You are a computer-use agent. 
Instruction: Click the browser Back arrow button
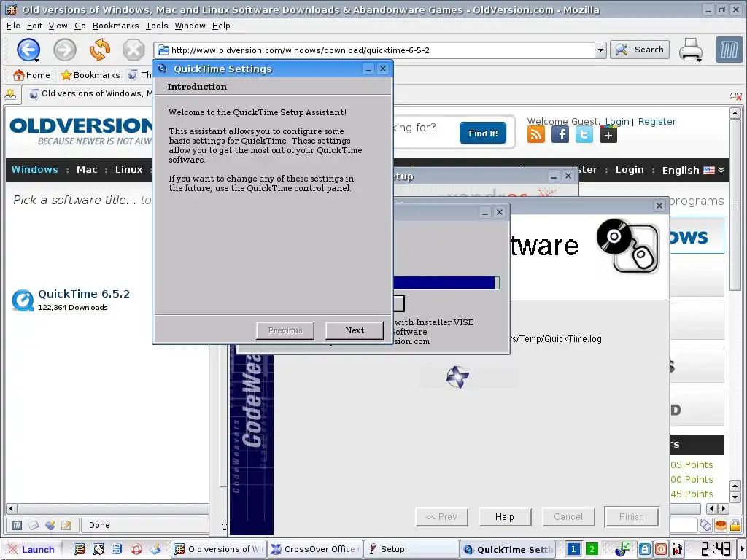[28, 50]
